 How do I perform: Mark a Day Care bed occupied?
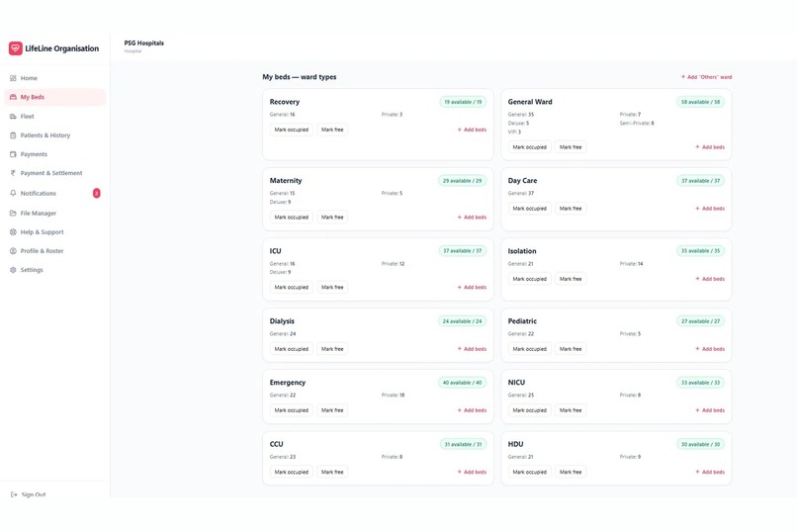pos(529,209)
